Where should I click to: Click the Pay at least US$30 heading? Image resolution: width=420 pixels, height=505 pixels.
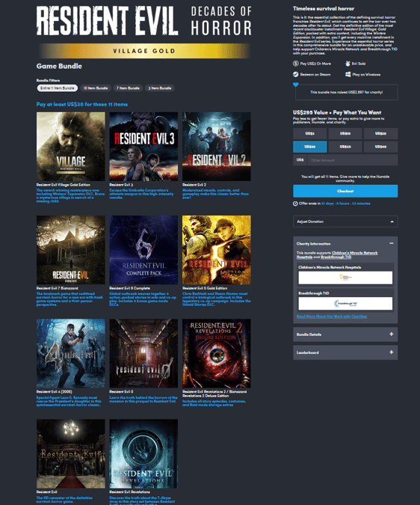click(x=82, y=104)
